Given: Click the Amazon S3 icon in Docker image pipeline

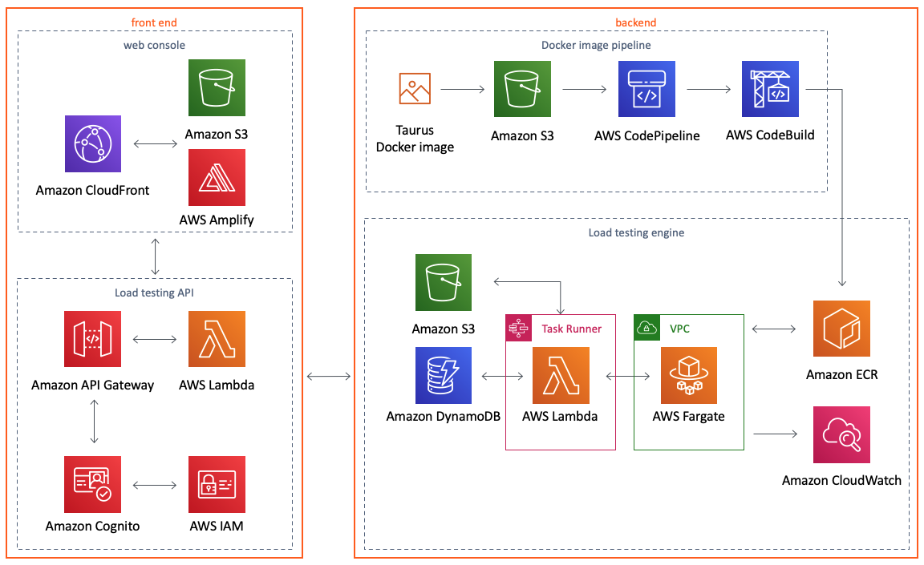Looking at the screenshot, I should tap(522, 89).
